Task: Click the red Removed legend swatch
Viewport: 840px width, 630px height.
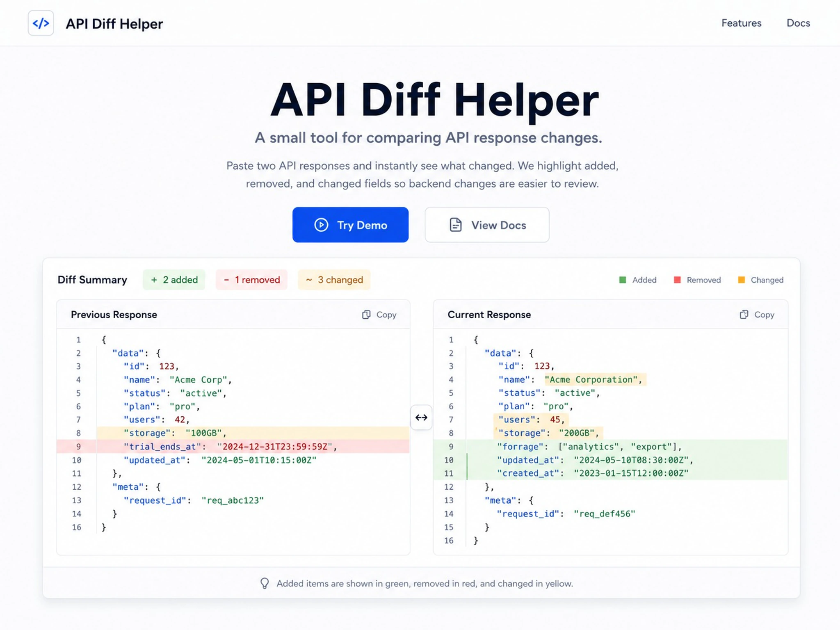Action: tap(677, 280)
